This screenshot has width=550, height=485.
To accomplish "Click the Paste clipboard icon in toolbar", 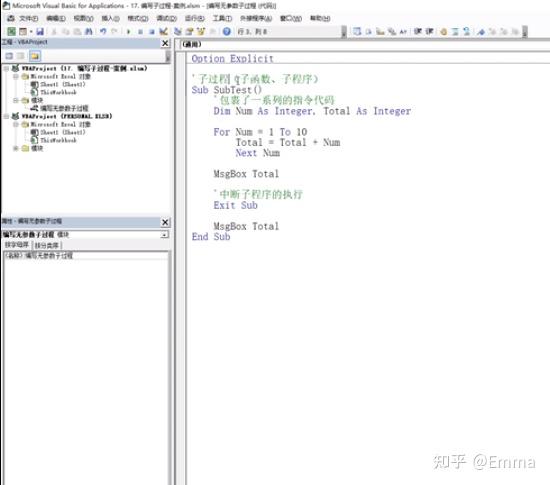I will click(x=77, y=32).
